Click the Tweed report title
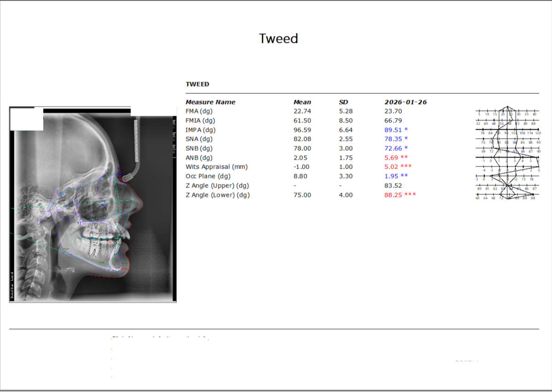This screenshot has width=552, height=392. [x=278, y=39]
